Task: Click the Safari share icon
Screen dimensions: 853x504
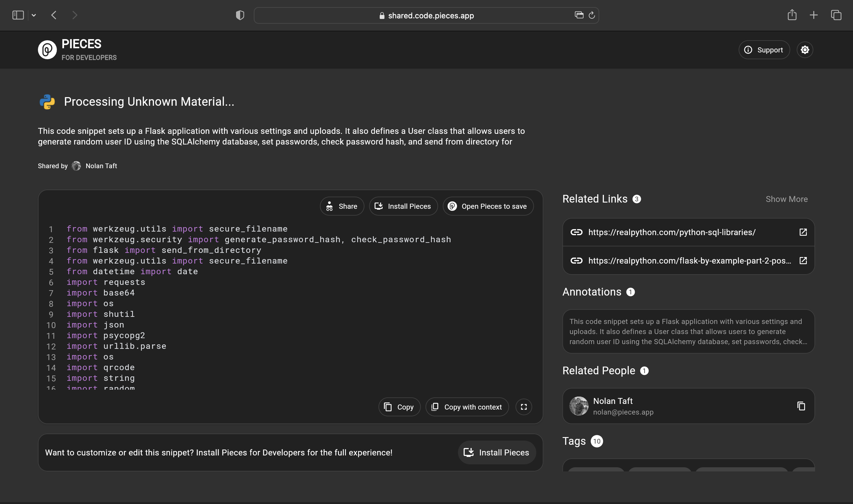Action: click(792, 15)
